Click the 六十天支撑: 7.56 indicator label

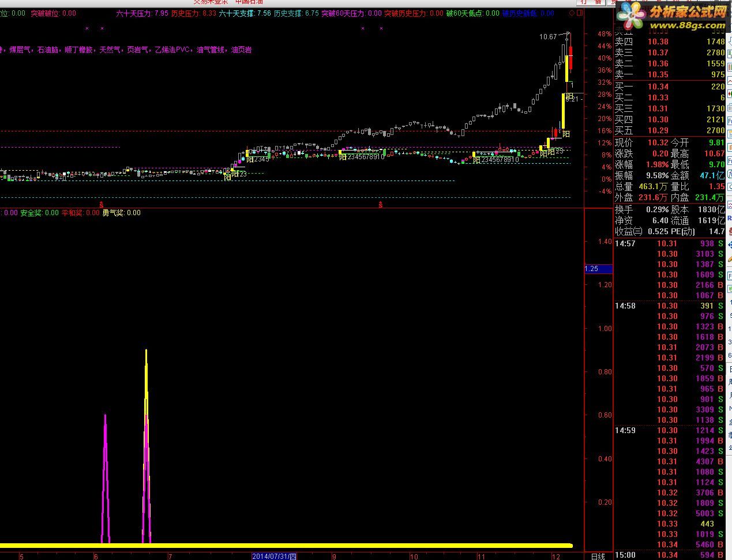(245, 13)
